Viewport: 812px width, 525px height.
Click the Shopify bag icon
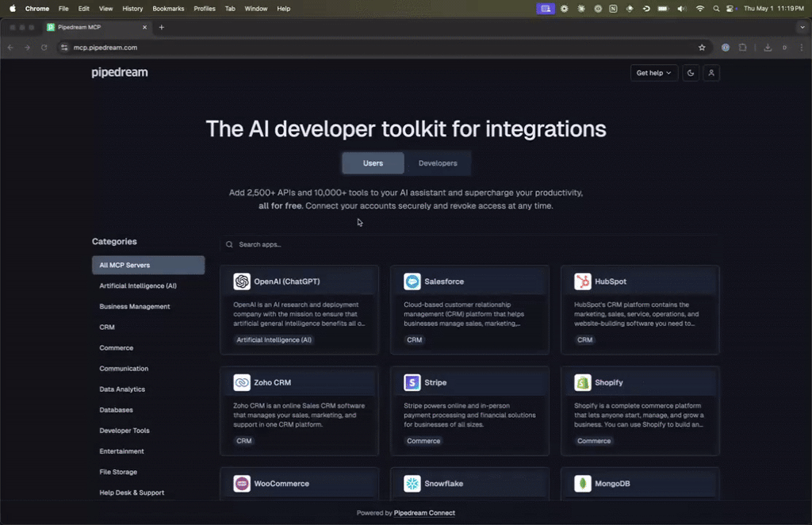tap(583, 382)
